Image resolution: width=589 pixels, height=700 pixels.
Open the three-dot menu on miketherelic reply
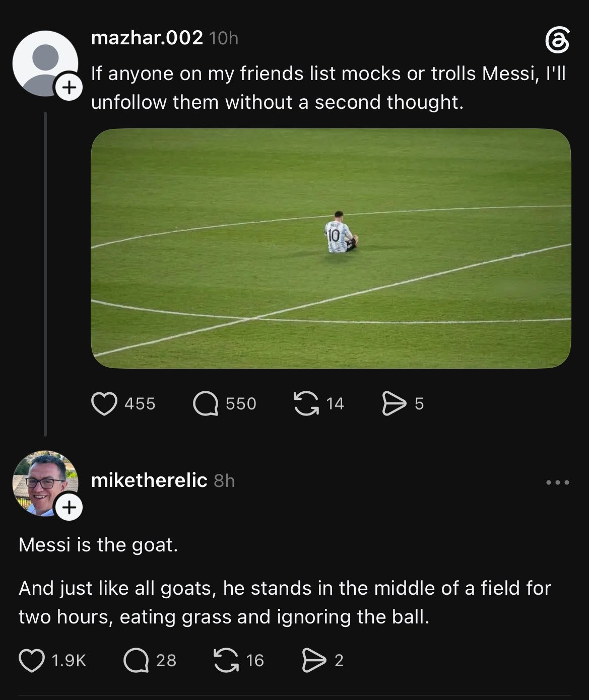[558, 482]
